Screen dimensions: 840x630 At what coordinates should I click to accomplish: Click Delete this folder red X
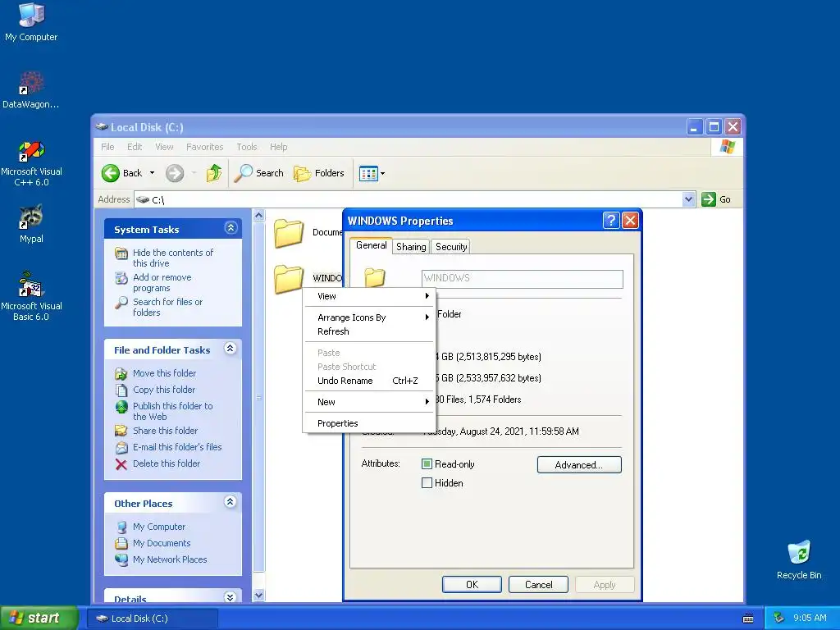(x=121, y=464)
